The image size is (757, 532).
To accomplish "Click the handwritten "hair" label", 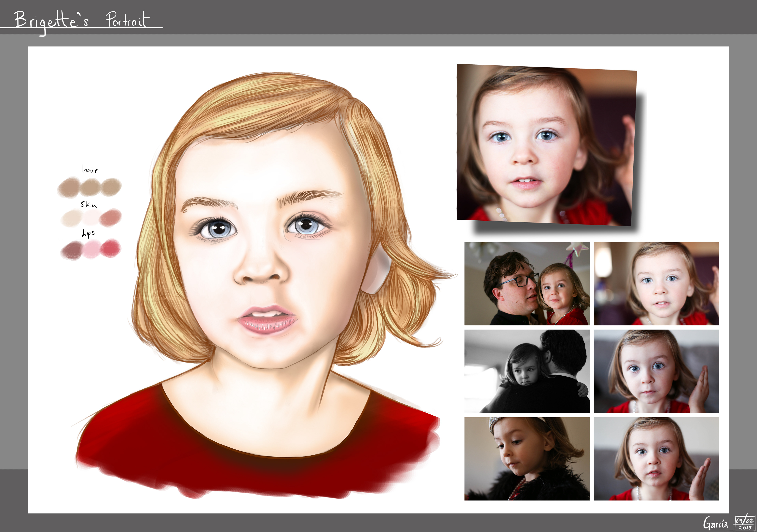I will (x=91, y=169).
